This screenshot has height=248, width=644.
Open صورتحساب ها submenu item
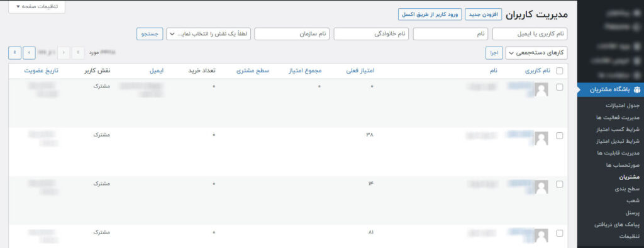coord(623,165)
